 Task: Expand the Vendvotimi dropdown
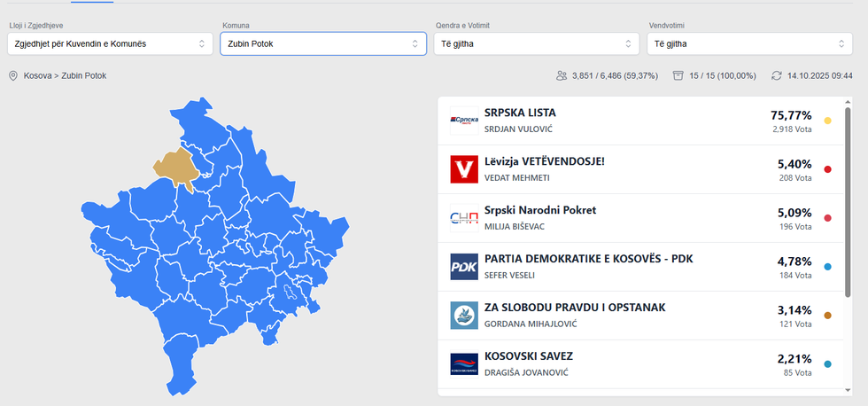pos(749,43)
